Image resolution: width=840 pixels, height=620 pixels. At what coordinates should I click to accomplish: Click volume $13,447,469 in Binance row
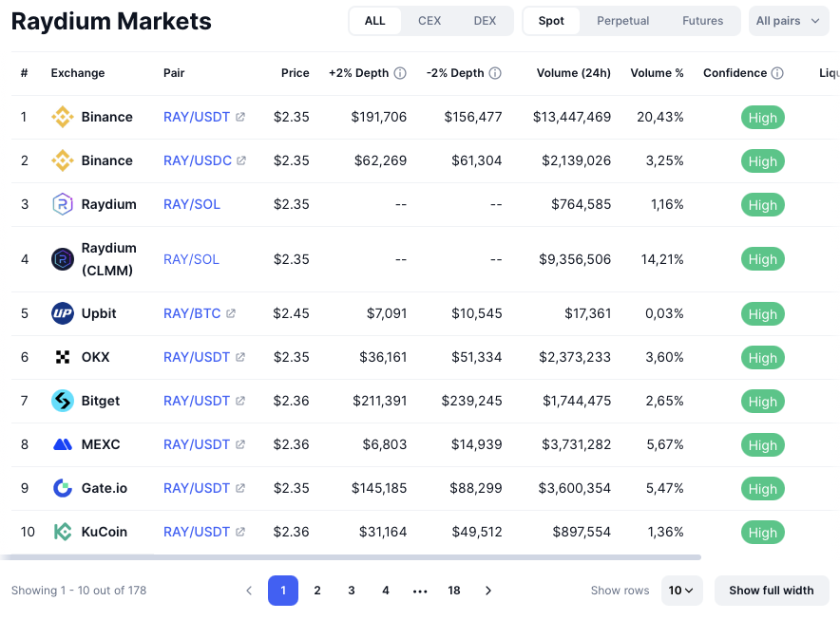[572, 117]
